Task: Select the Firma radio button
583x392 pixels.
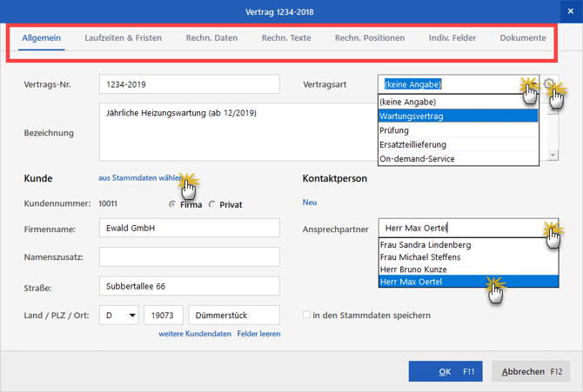Action: (x=172, y=204)
